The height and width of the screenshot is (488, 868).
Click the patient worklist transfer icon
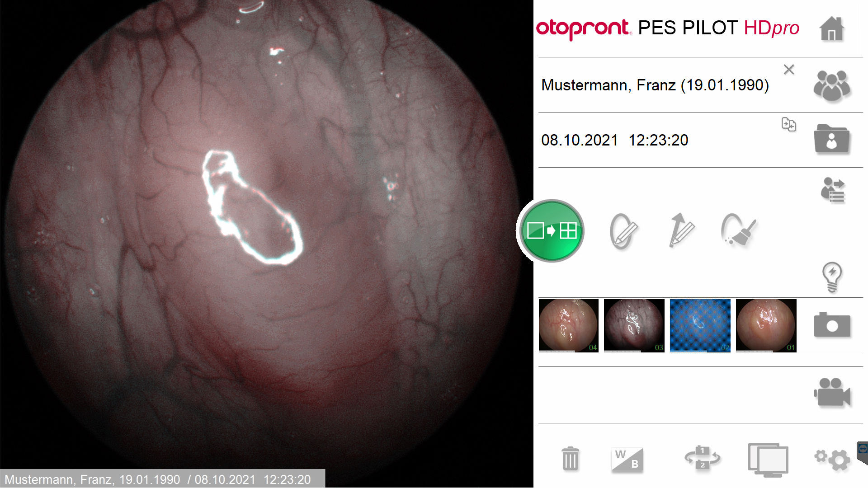pyautogui.click(x=833, y=190)
